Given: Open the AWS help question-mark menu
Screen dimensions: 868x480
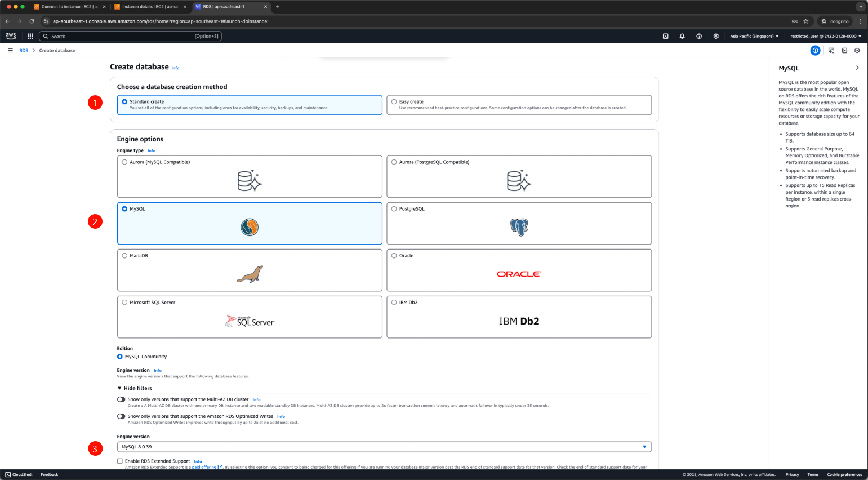Looking at the screenshot, I should coord(699,36).
